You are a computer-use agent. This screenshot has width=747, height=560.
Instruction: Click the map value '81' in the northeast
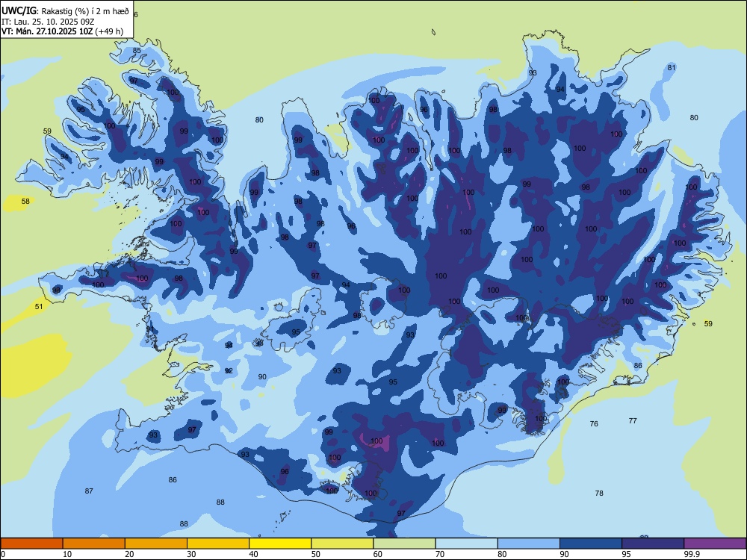(x=672, y=68)
